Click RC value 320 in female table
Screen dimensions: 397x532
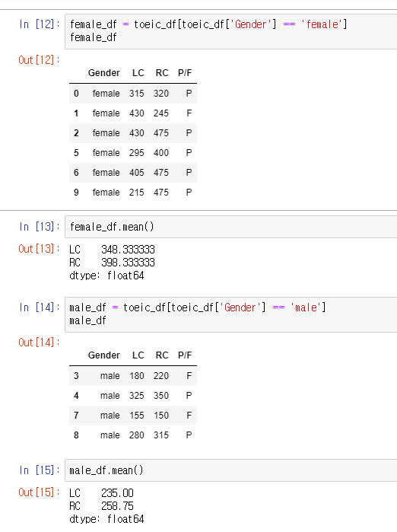[x=161, y=94]
